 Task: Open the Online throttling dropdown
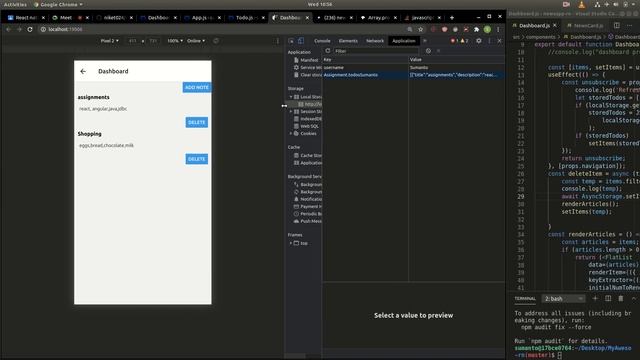[196, 41]
